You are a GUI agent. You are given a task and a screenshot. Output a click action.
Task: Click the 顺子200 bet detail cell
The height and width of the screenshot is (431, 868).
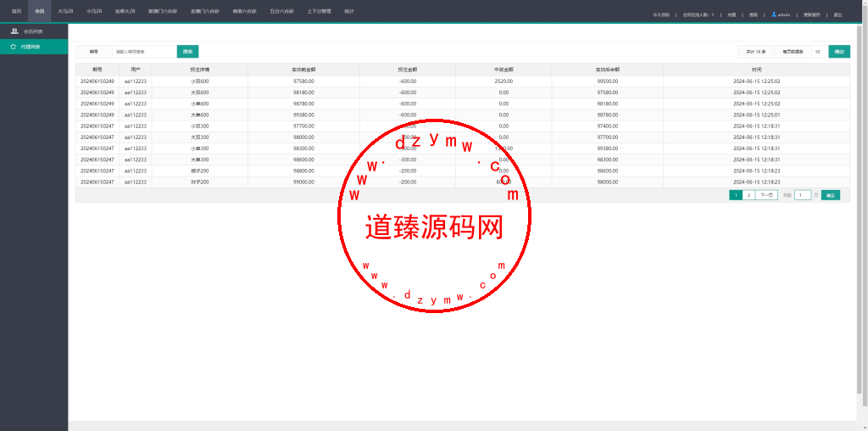[x=200, y=171]
